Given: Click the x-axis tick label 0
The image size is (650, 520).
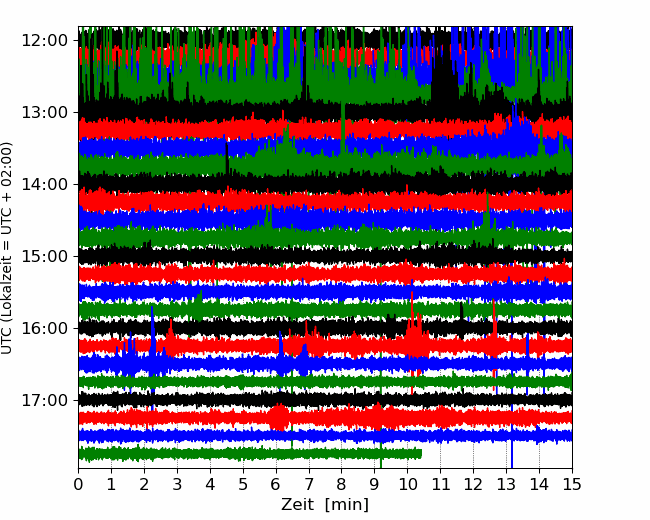Looking at the screenshot, I should pyautogui.click(x=78, y=484).
